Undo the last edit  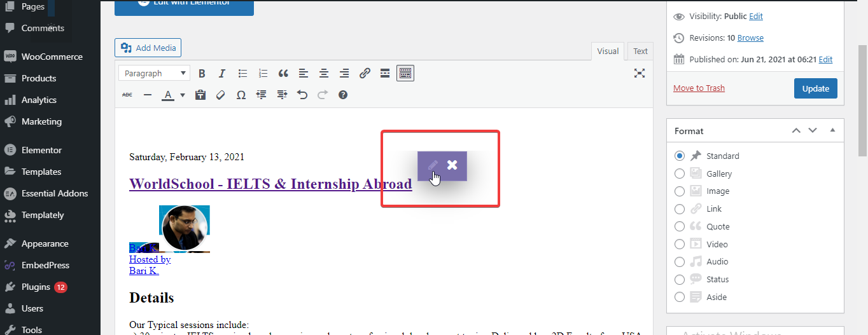pos(302,95)
